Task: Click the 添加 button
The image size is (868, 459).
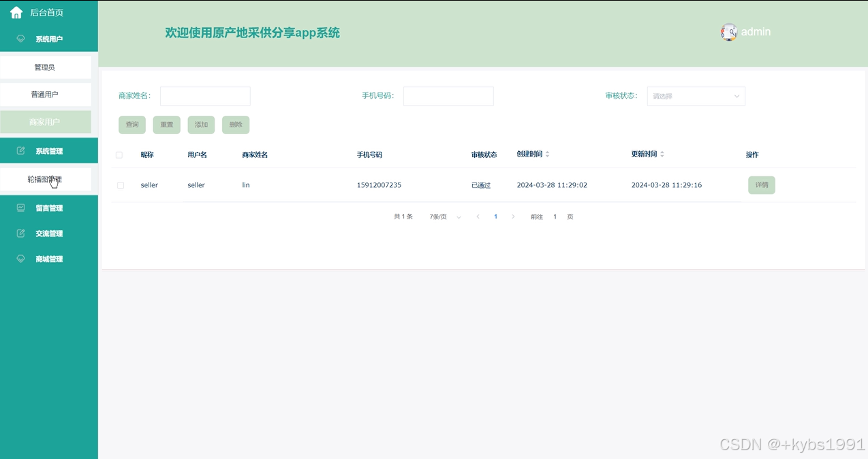Action: 201,125
